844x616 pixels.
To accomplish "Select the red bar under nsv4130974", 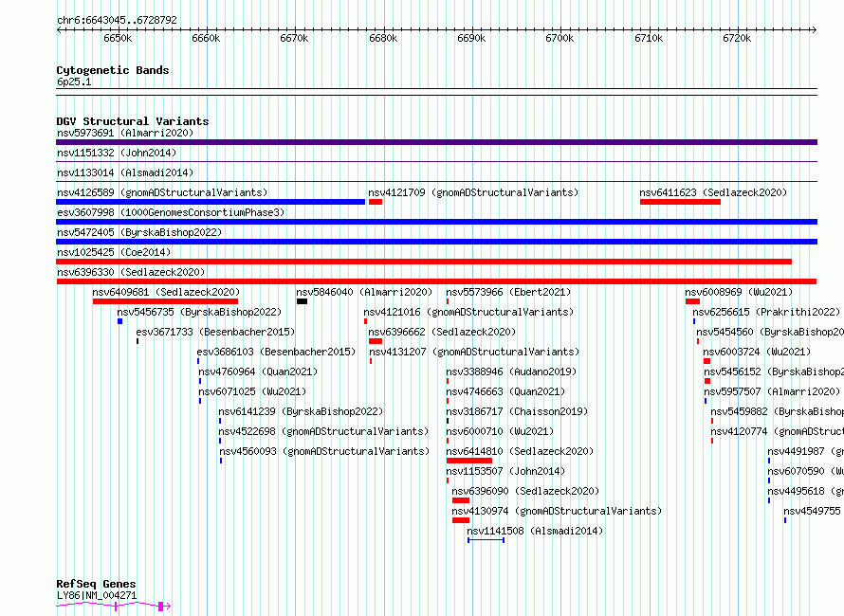I will click(x=461, y=521).
